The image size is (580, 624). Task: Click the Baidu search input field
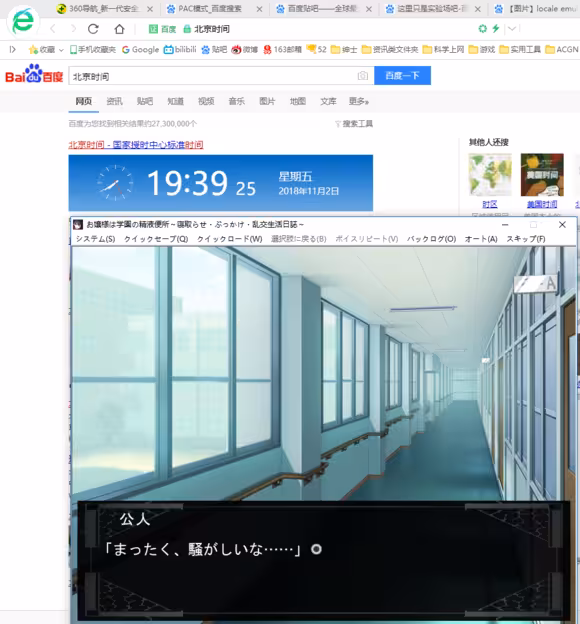(x=213, y=76)
